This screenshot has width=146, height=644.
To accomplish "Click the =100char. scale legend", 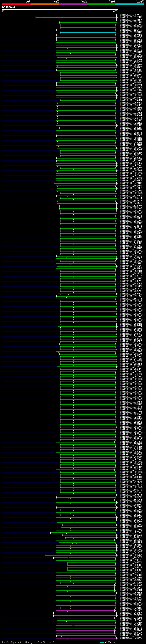I will pyautogui.click(x=108, y=642).
